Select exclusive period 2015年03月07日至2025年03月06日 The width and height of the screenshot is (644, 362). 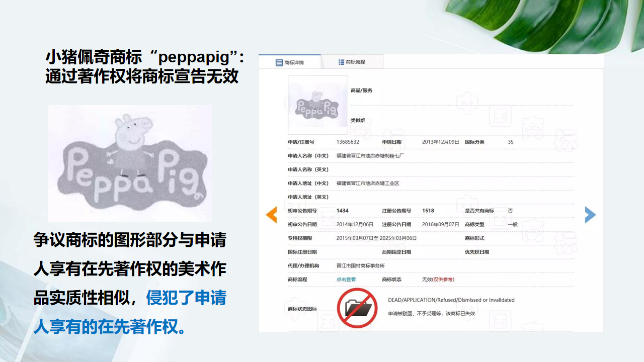(376, 238)
